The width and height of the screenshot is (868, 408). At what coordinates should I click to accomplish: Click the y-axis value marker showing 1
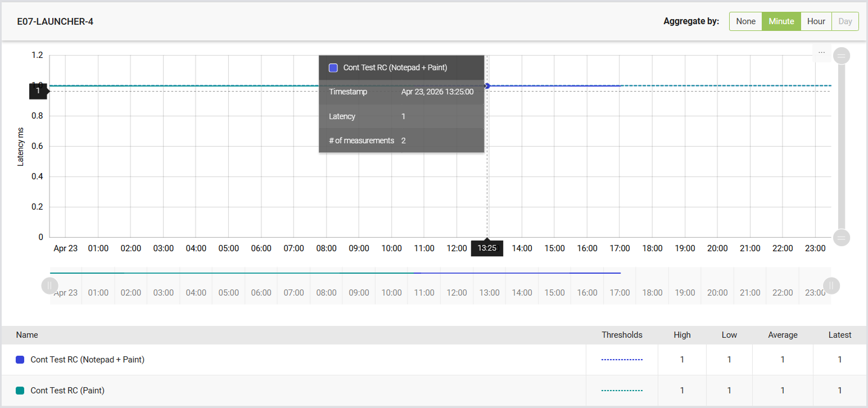pos(39,90)
